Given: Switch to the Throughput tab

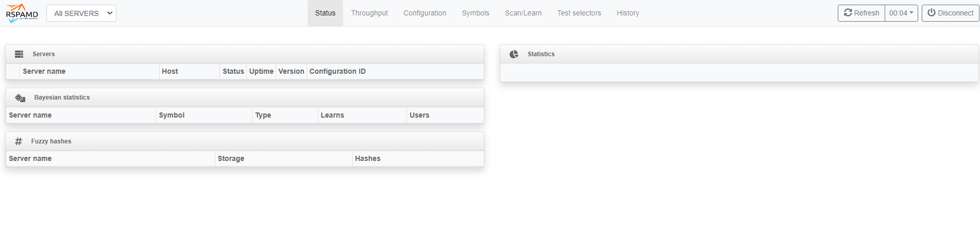Looking at the screenshot, I should point(369,13).
